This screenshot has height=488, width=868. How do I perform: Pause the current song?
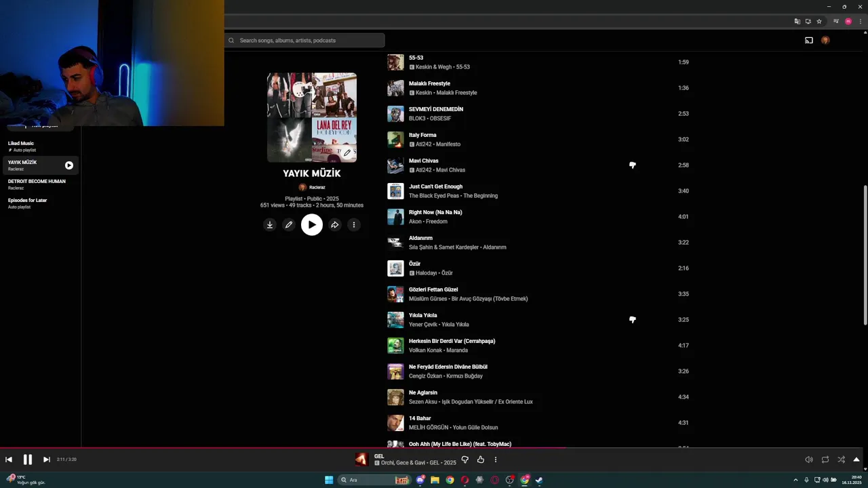pyautogui.click(x=28, y=460)
